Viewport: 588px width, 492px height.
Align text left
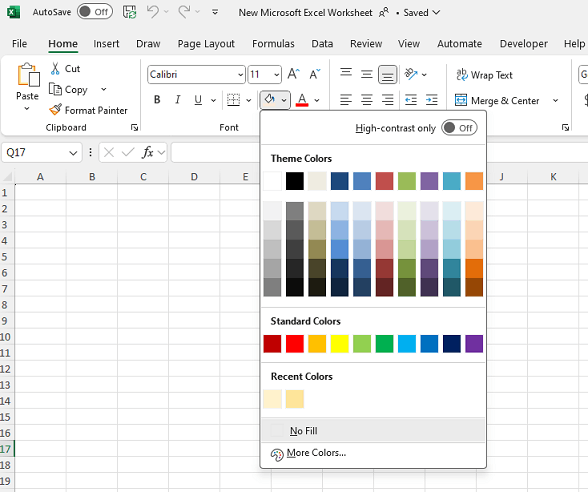(x=346, y=100)
